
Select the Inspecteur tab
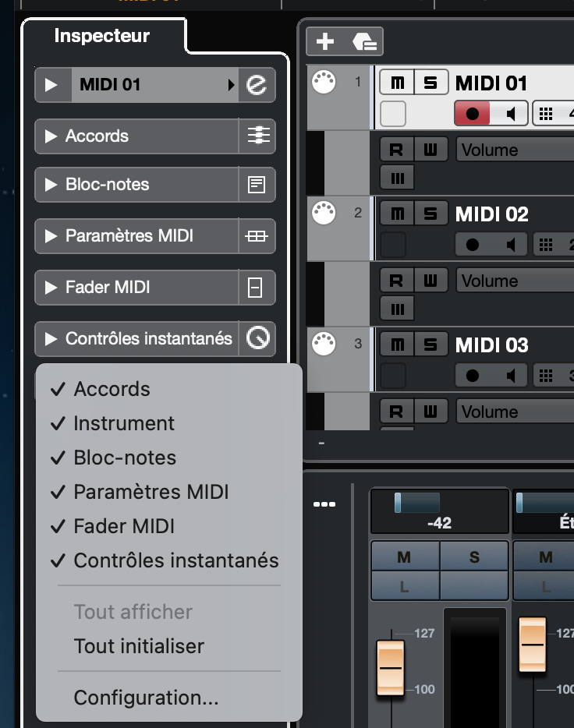coord(102,36)
